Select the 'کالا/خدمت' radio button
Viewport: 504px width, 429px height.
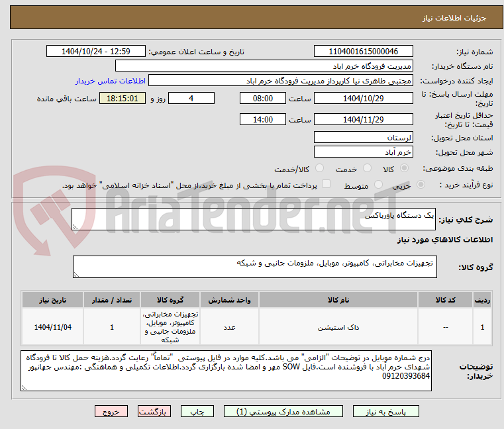319,168
